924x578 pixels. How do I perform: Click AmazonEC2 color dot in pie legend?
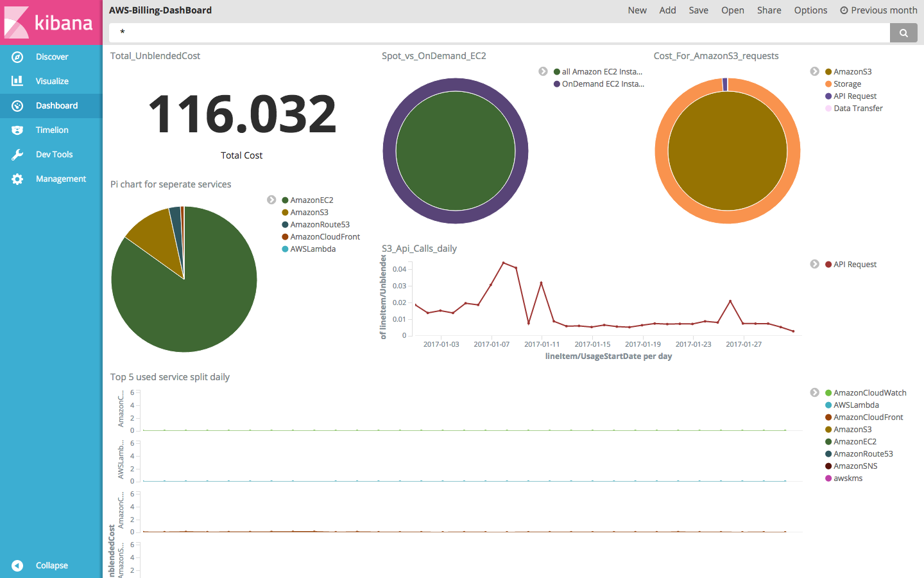(285, 200)
